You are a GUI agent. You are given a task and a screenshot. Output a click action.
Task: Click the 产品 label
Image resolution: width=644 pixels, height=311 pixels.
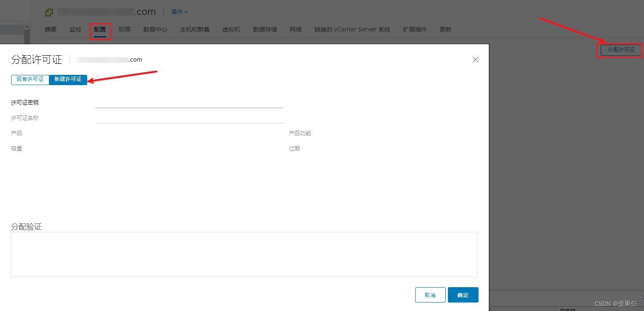pos(17,133)
